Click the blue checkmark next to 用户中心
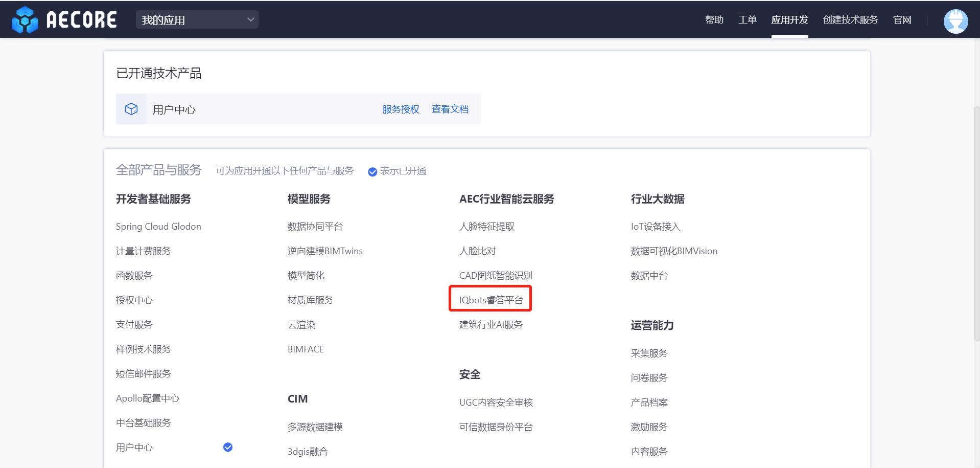Image resolution: width=980 pixels, height=468 pixels. 228,447
